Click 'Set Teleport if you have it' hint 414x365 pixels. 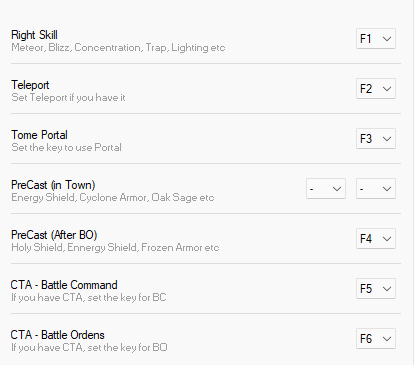click(68, 98)
